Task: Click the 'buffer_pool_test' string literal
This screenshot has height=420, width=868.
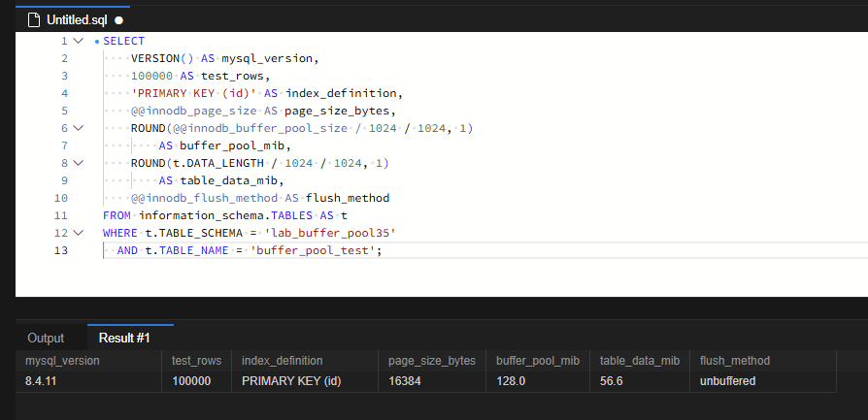Action: (313, 250)
